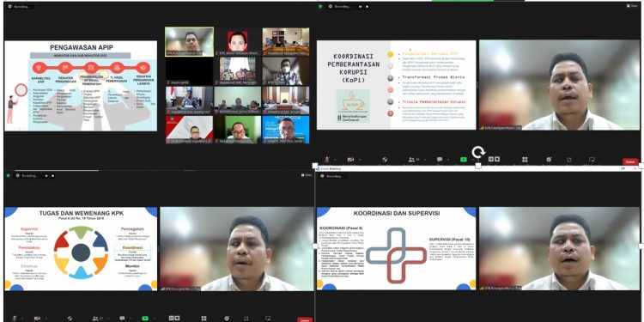Click the monitor Whiteboard icon, bottom-left Zoom toolbar

(268, 318)
